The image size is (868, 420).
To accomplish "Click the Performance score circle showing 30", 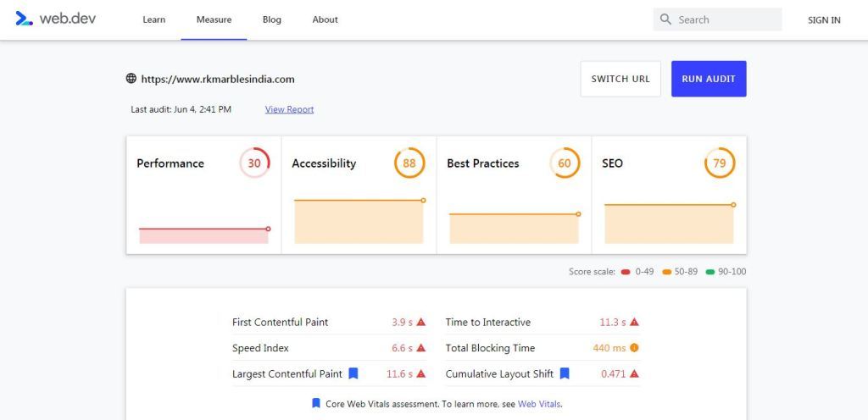I will [x=254, y=163].
